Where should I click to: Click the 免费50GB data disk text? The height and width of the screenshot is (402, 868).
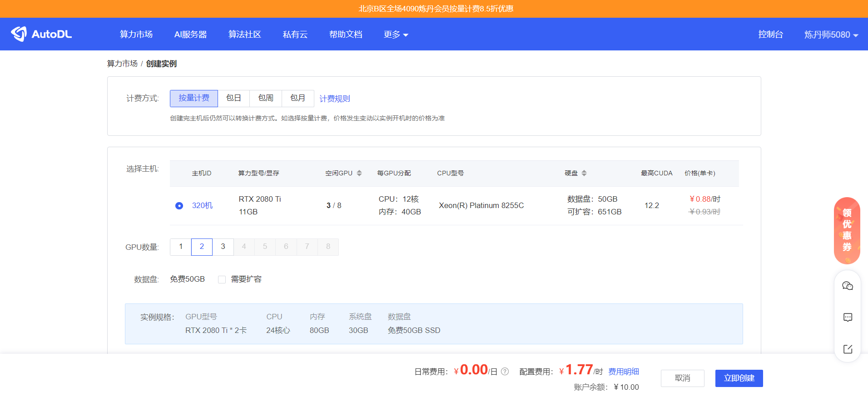pyautogui.click(x=188, y=279)
